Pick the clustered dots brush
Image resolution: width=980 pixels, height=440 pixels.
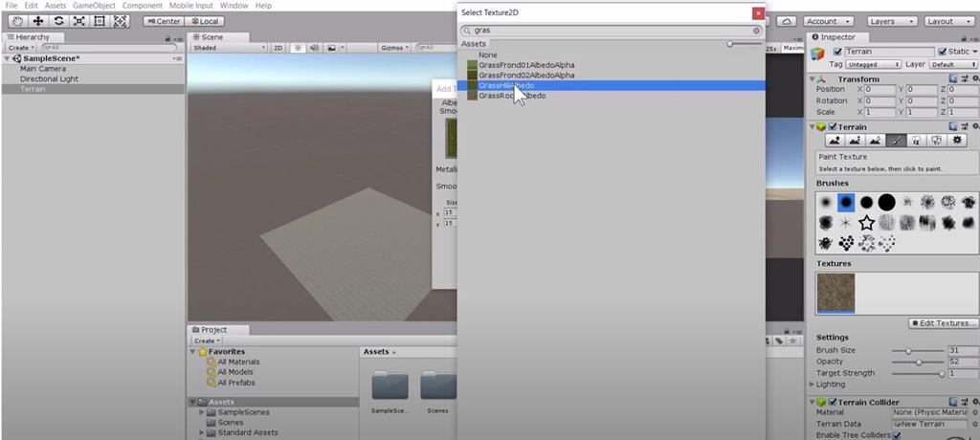click(846, 243)
